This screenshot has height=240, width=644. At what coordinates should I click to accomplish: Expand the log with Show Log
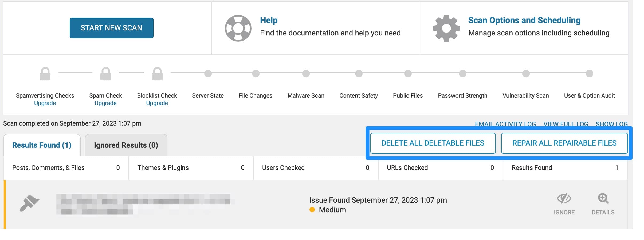pyautogui.click(x=611, y=124)
